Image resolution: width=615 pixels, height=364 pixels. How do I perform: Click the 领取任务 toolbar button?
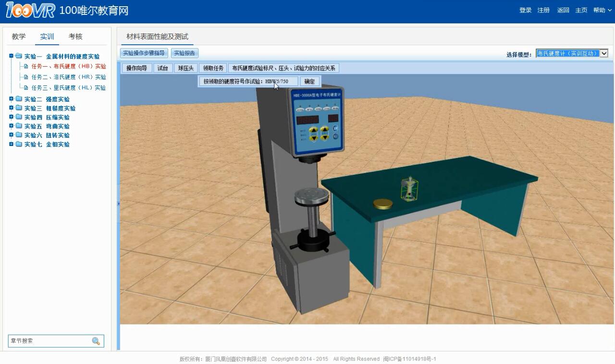tap(213, 68)
